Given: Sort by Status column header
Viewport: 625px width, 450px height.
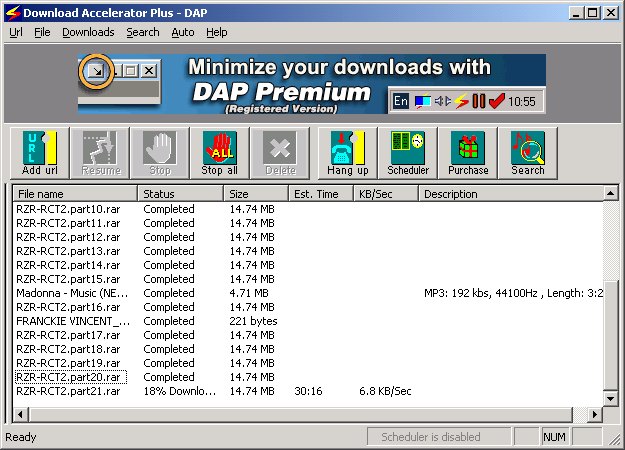Looking at the screenshot, I should click(181, 194).
